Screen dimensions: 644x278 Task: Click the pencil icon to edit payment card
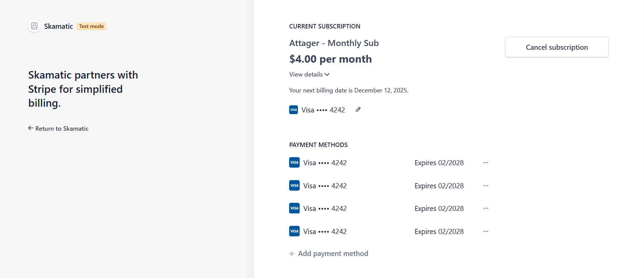coord(358,109)
